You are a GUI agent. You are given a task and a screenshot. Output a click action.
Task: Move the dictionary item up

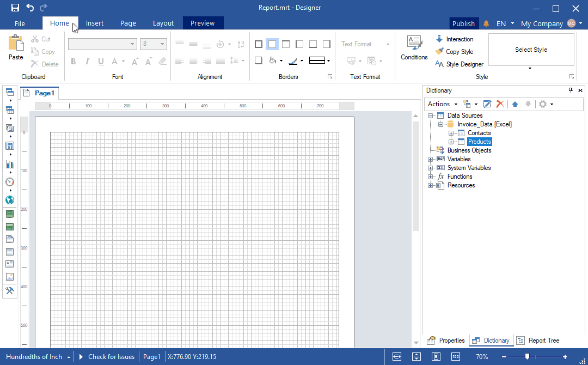[515, 104]
